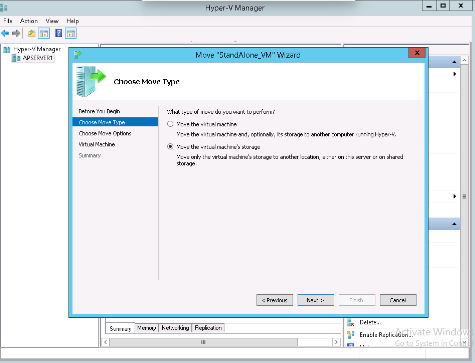Image resolution: width=475 pixels, height=363 pixels.
Task: Select the APSERVER1 server in tree
Action: tap(37, 58)
